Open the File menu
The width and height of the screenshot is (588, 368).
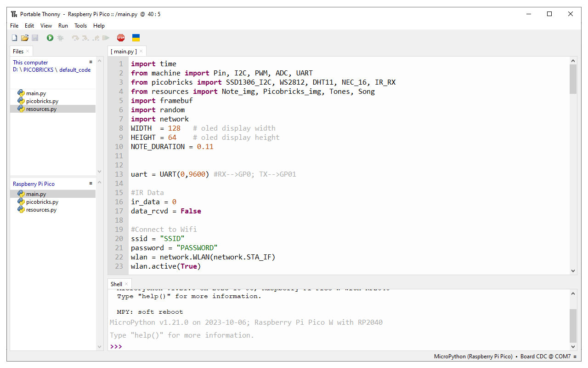(x=14, y=26)
